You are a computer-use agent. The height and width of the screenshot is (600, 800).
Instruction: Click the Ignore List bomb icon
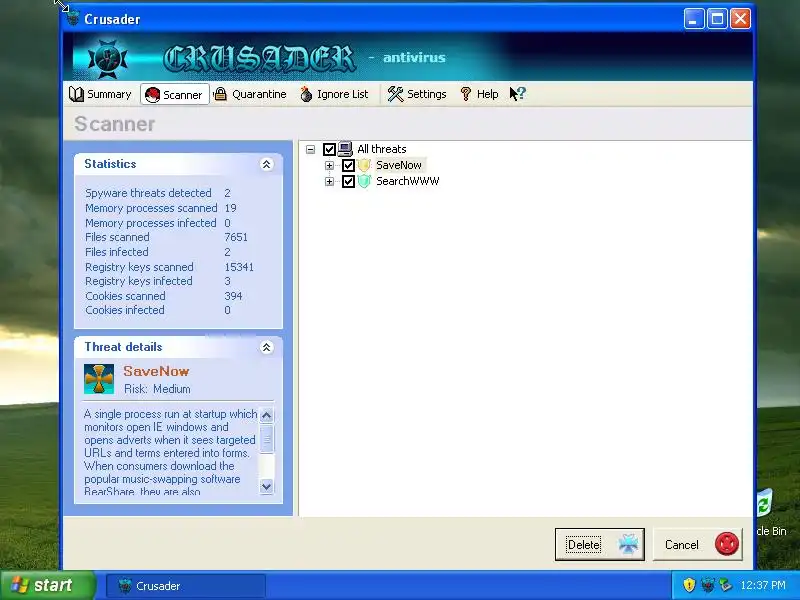click(x=306, y=94)
